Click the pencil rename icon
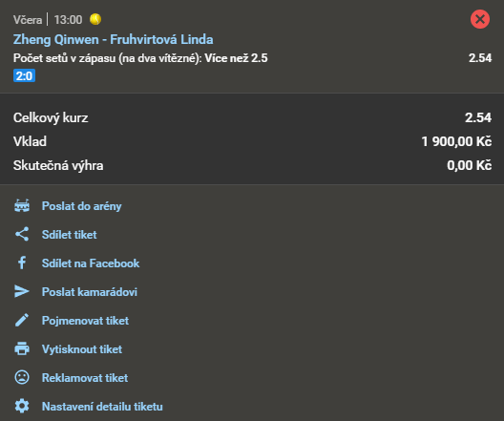 [x=22, y=320]
